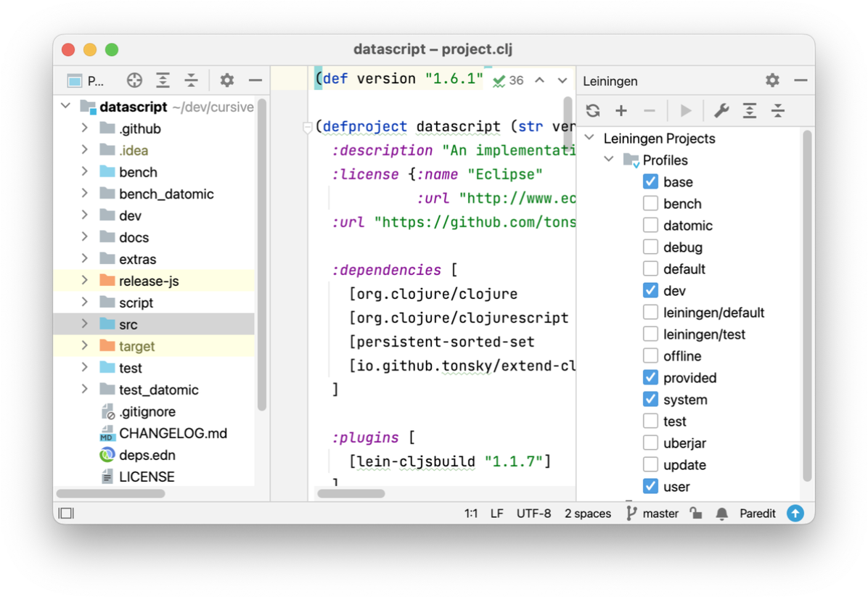Screen dimensions: 868x597
Task: Toggle tool window bars icon in status bar
Action: (67, 514)
